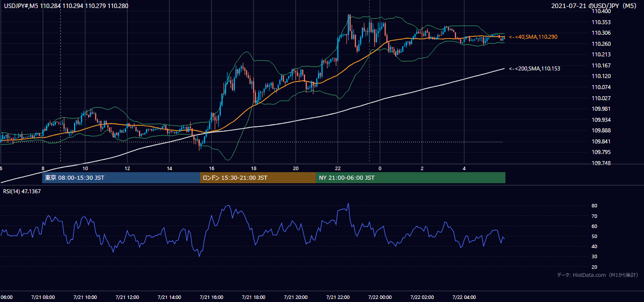Click the RSI(14) 47.1367 indicator label
This screenshot has height=302, width=644.
click(22, 191)
